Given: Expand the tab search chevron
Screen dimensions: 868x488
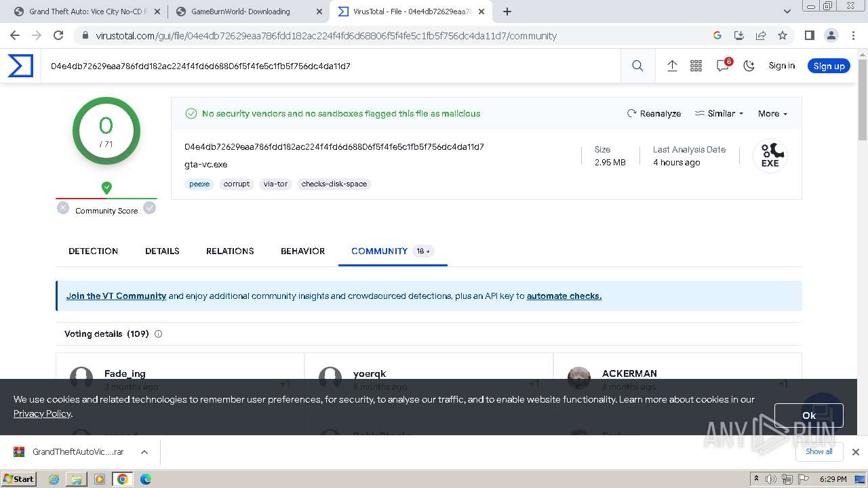Looking at the screenshot, I should tap(787, 12).
